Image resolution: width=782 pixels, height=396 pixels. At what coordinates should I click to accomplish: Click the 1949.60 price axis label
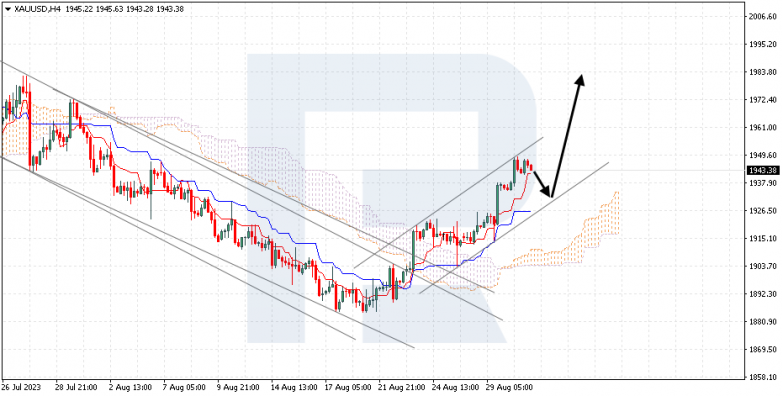click(763, 155)
